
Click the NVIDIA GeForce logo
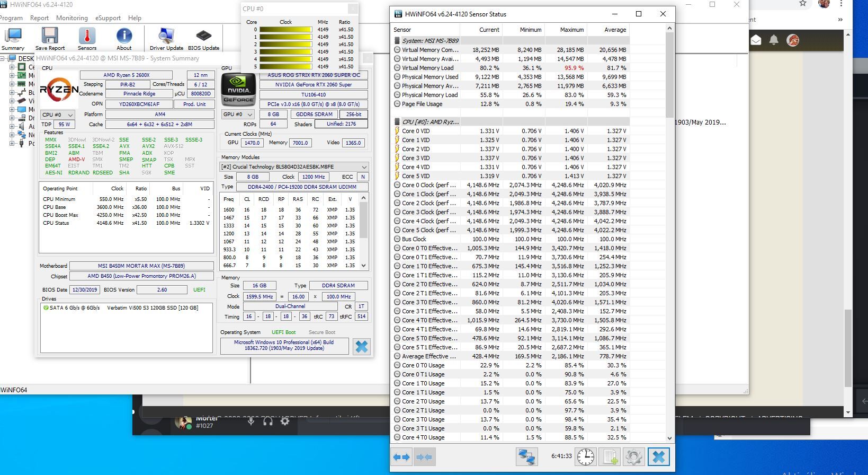coord(238,90)
